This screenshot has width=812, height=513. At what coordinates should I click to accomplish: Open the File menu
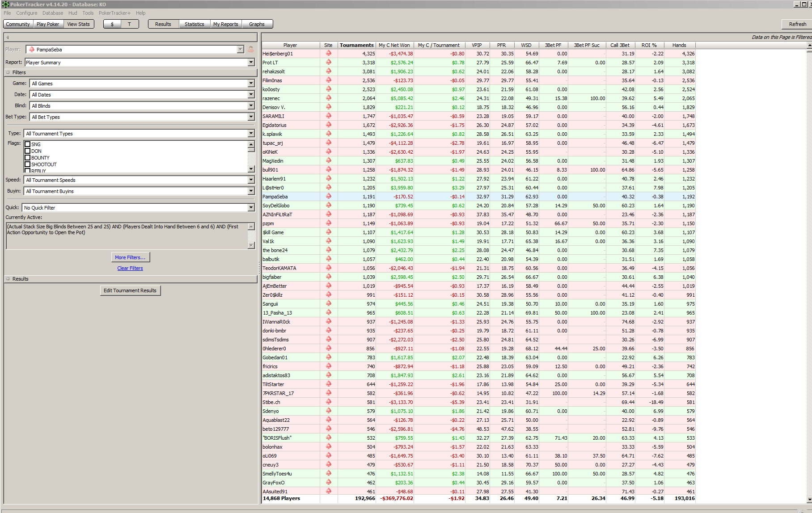click(7, 13)
